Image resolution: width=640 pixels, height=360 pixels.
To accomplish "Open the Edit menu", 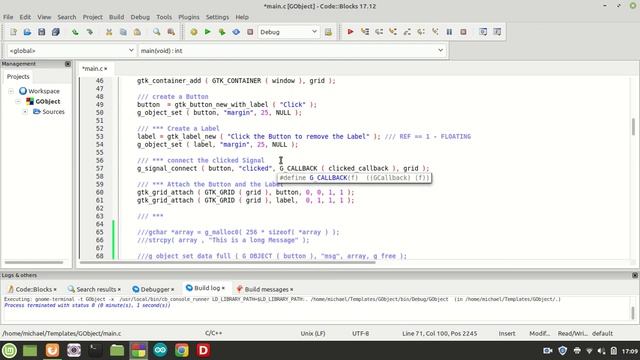I will (x=25, y=17).
